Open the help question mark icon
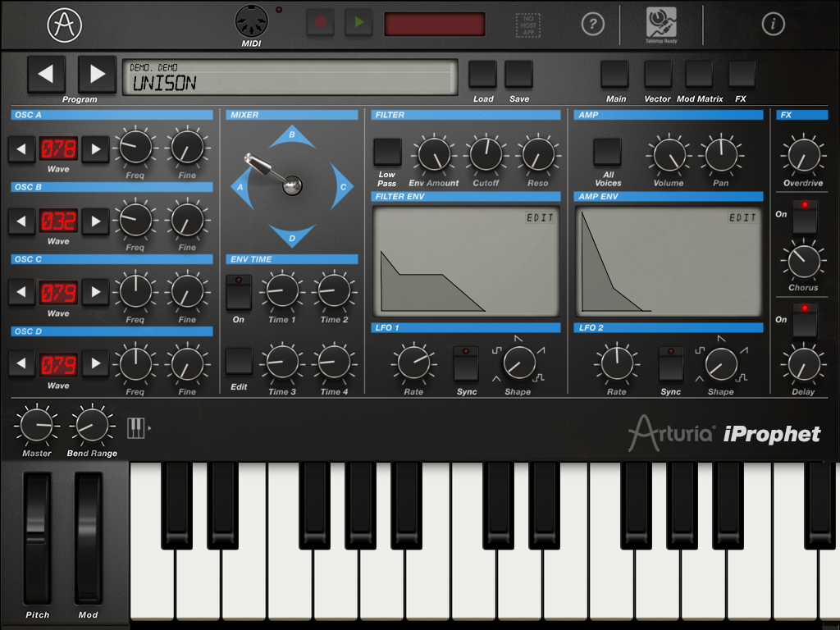840x630 pixels. pos(592,24)
